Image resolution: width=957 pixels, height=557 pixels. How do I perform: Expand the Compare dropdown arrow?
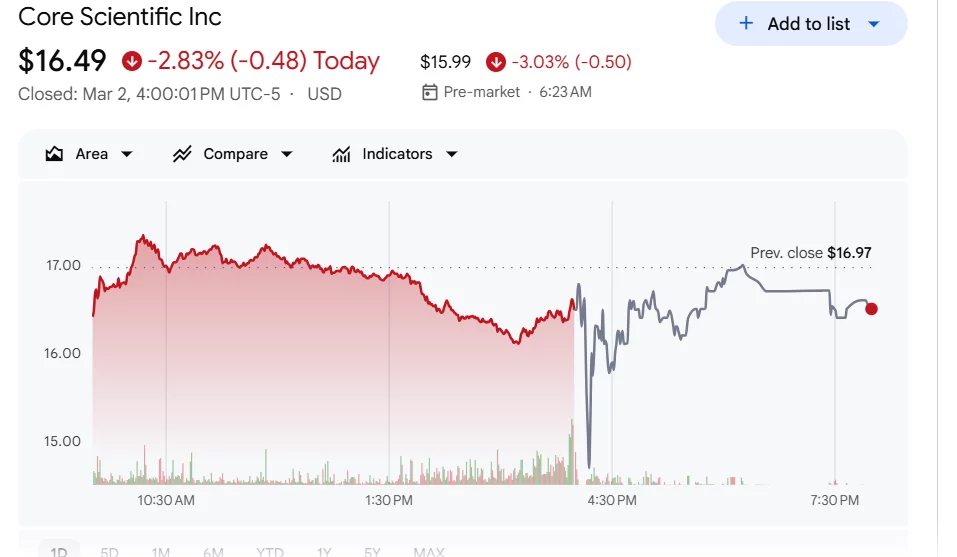287,154
